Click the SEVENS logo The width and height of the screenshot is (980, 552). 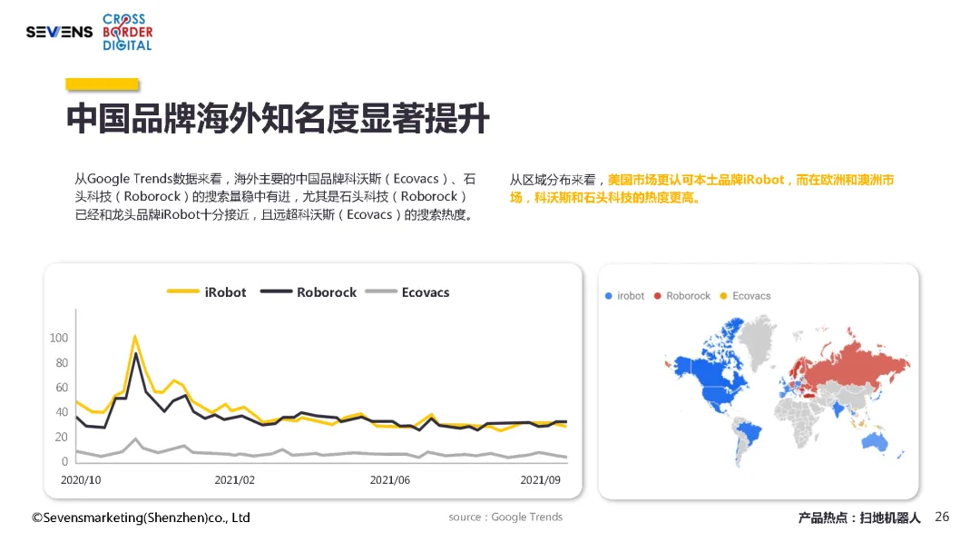pyautogui.click(x=59, y=32)
